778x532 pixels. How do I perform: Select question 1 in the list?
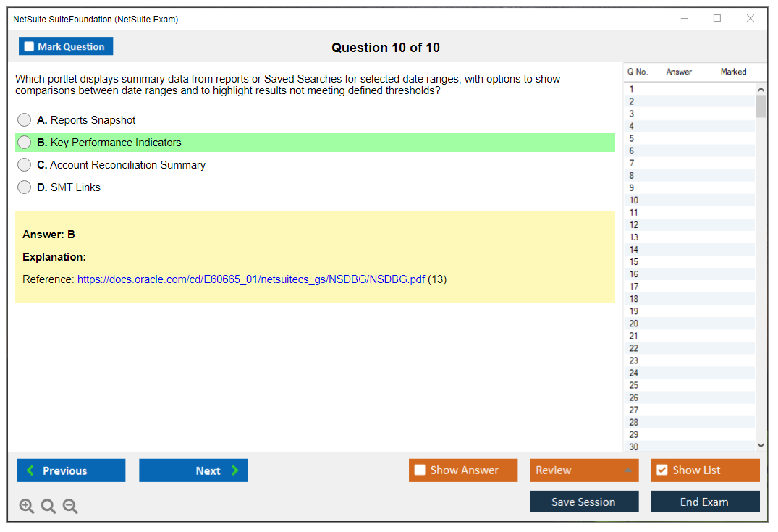click(689, 89)
